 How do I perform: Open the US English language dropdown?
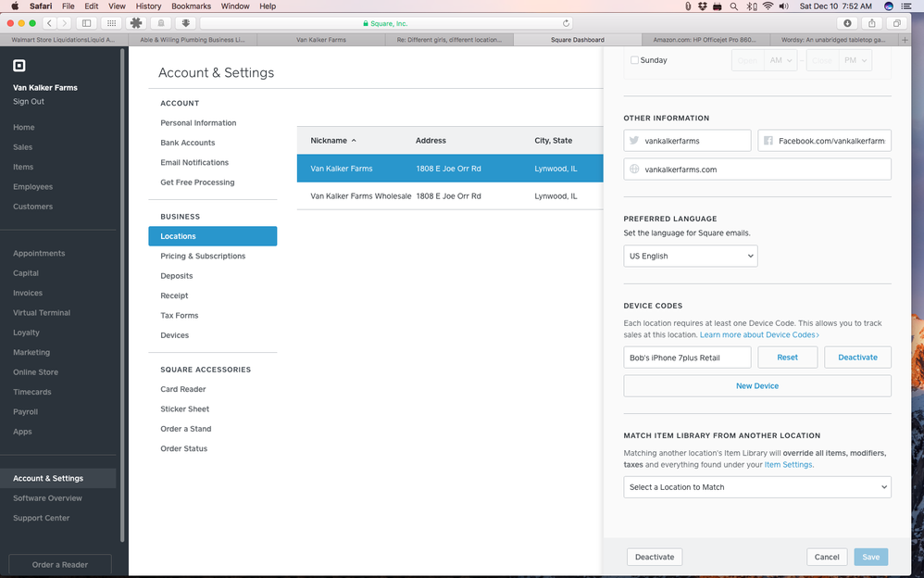tap(690, 256)
